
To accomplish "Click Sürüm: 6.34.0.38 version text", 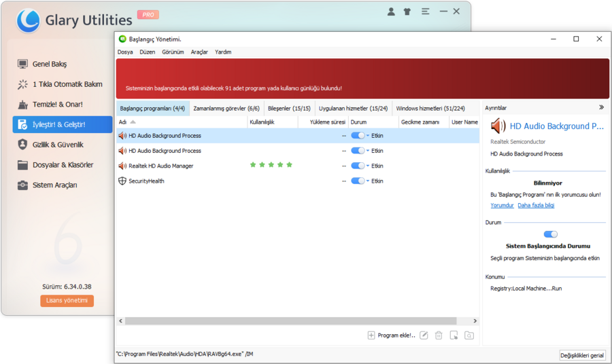I will 67,287.
